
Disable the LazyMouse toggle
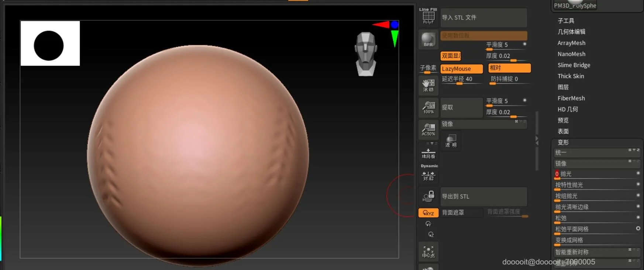coord(461,69)
